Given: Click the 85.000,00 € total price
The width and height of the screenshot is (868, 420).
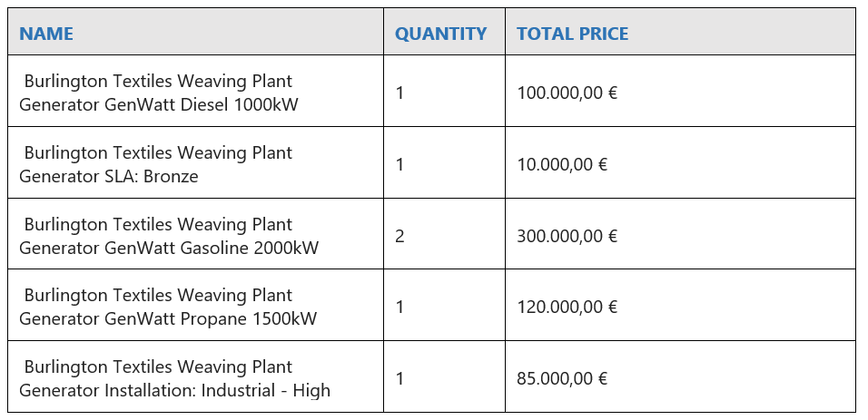Looking at the screenshot, I should [x=562, y=378].
